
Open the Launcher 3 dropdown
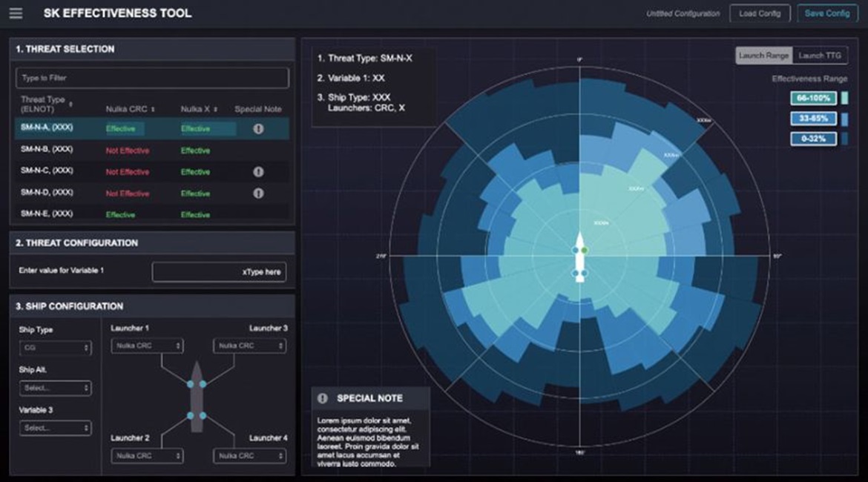point(250,346)
